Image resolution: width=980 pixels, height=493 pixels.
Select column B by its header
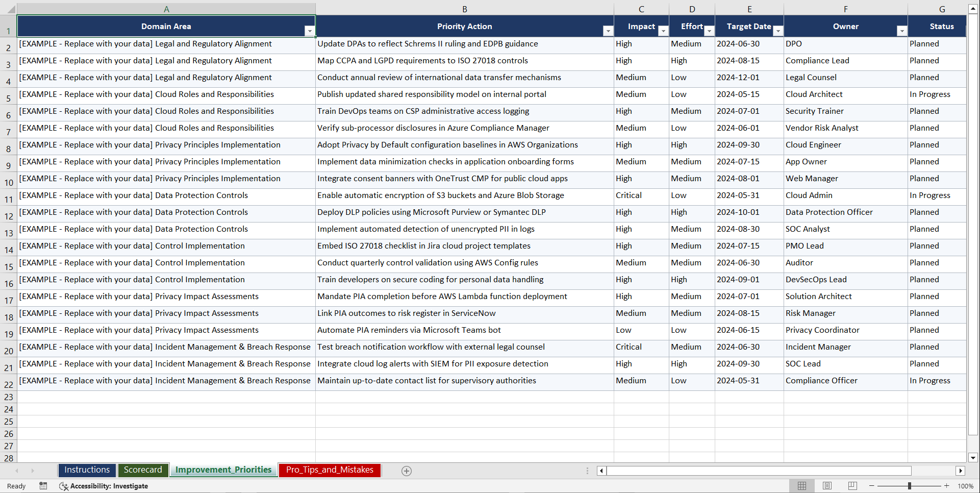click(x=465, y=9)
